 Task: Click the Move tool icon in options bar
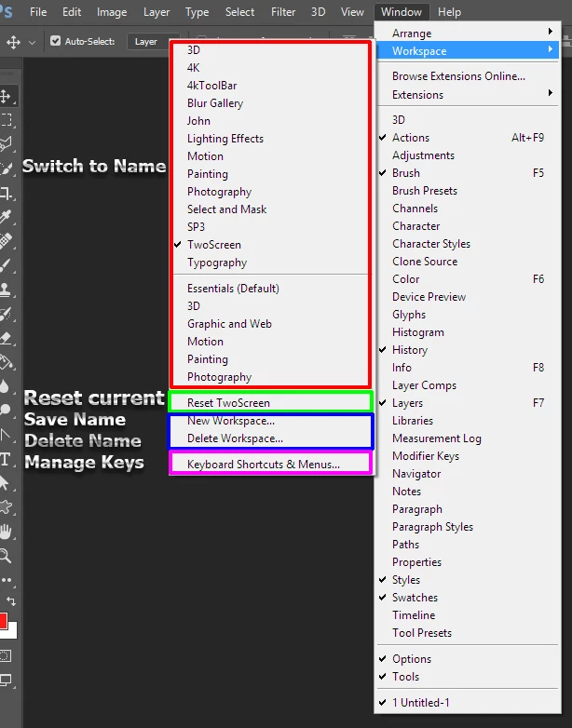(x=13, y=42)
